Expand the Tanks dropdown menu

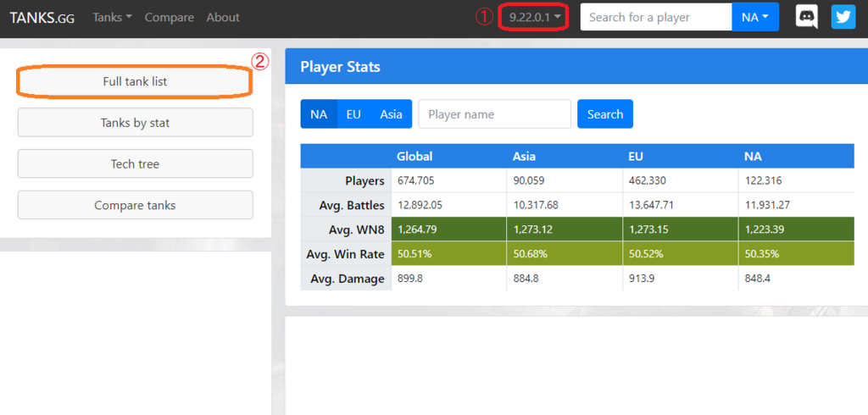click(113, 17)
